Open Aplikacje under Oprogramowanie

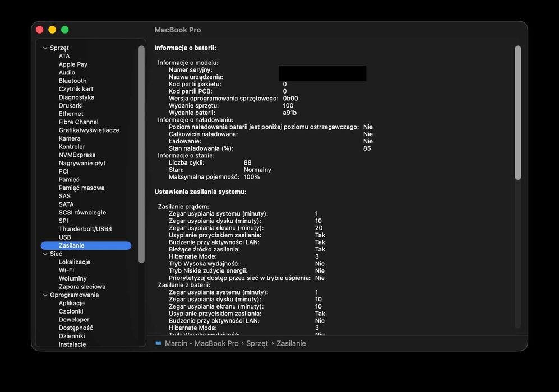72,303
